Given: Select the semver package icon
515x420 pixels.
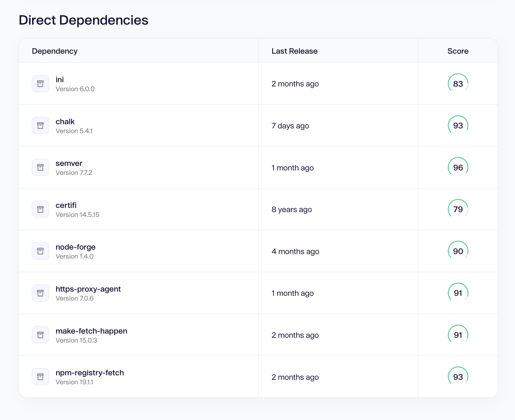Looking at the screenshot, I should (41, 167).
